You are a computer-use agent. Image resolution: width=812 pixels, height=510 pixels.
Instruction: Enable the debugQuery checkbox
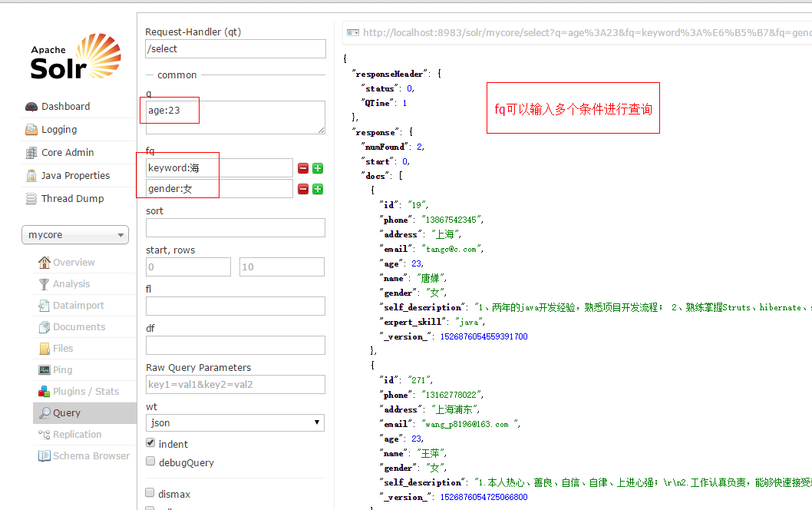tap(150, 462)
